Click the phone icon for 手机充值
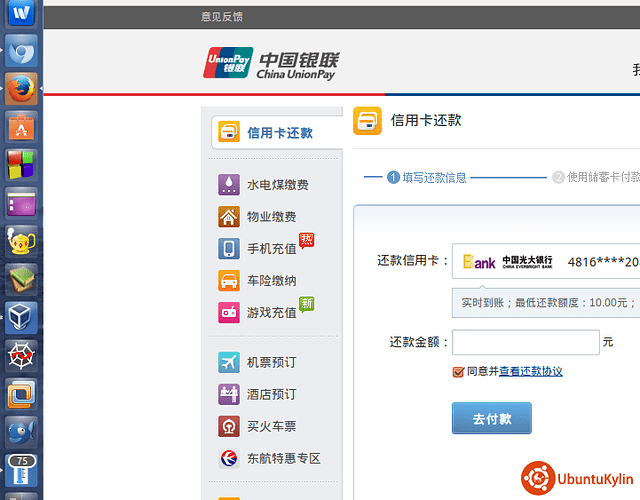The image size is (640, 500). 229,249
